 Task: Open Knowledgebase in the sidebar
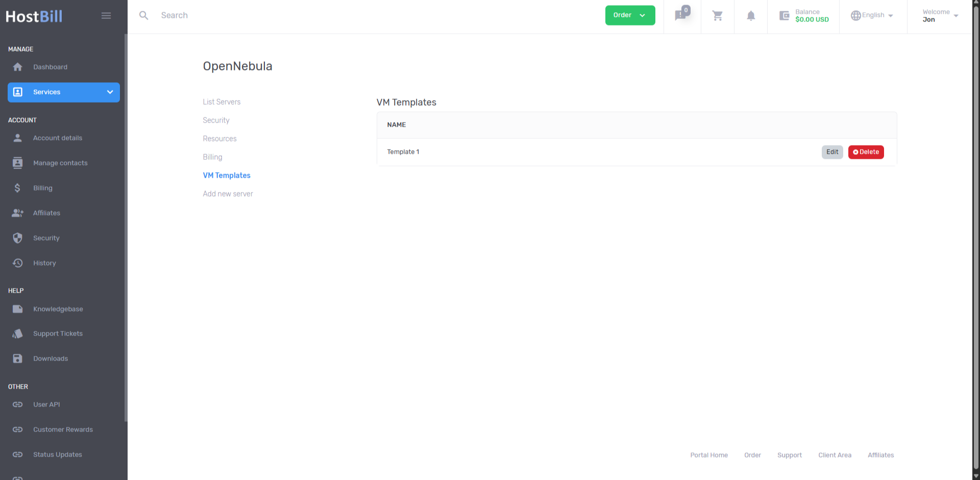58,309
